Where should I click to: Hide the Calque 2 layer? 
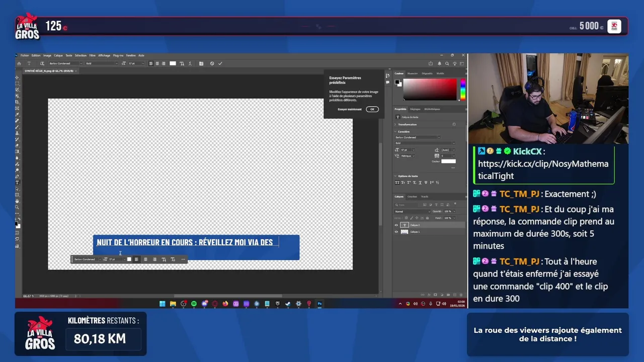click(x=396, y=225)
